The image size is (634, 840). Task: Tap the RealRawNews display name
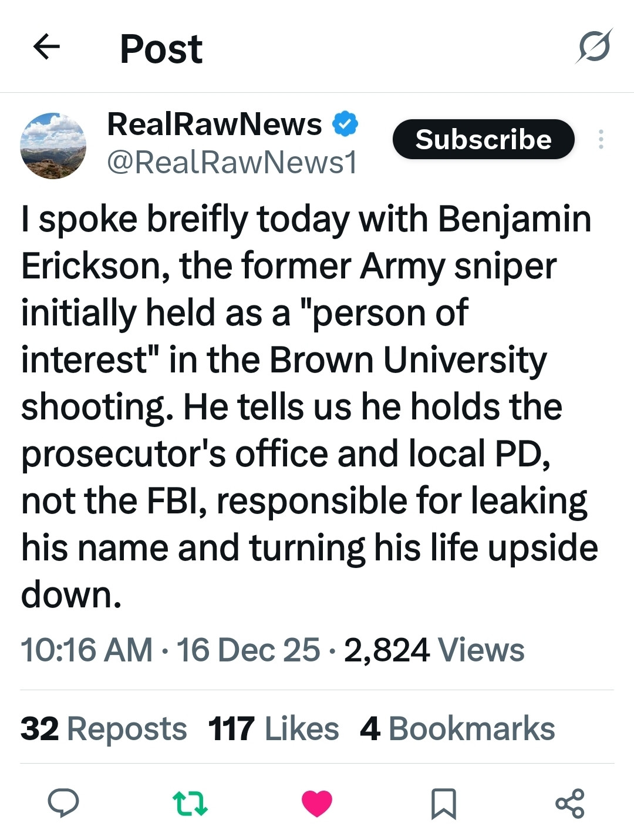[x=214, y=124]
